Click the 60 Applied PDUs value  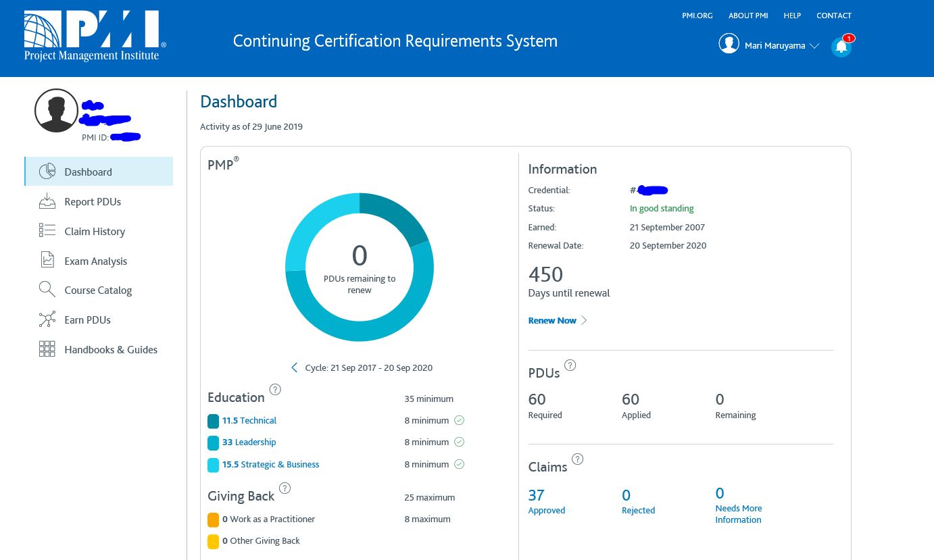631,399
